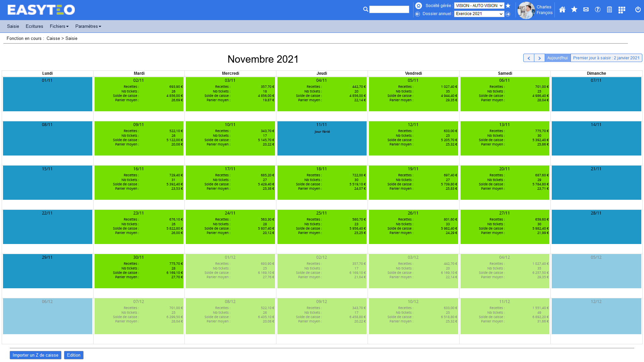Open the Société gérée dropdown

[479, 6]
